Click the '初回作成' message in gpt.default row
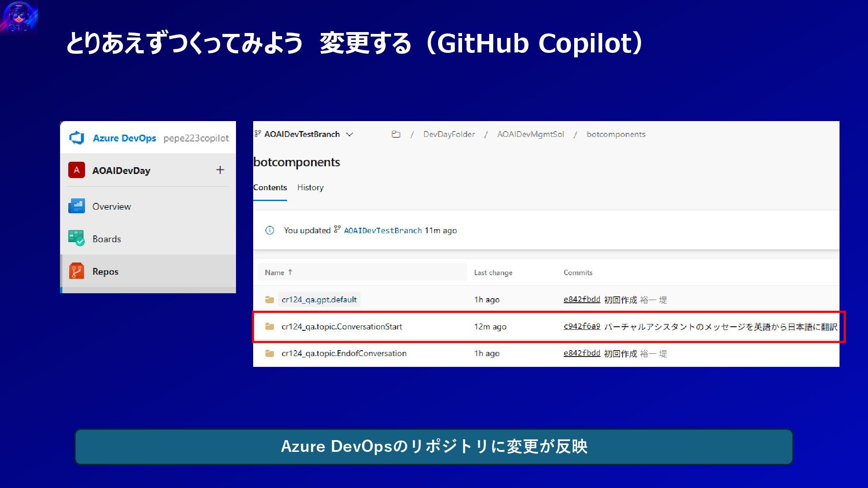The image size is (868, 488). click(620, 300)
